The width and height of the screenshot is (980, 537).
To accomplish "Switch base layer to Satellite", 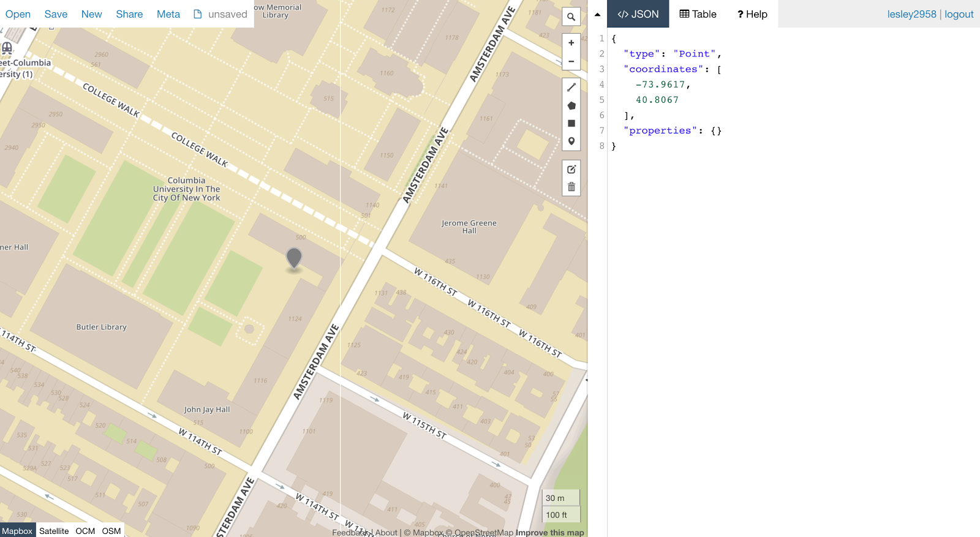I will [x=54, y=531].
